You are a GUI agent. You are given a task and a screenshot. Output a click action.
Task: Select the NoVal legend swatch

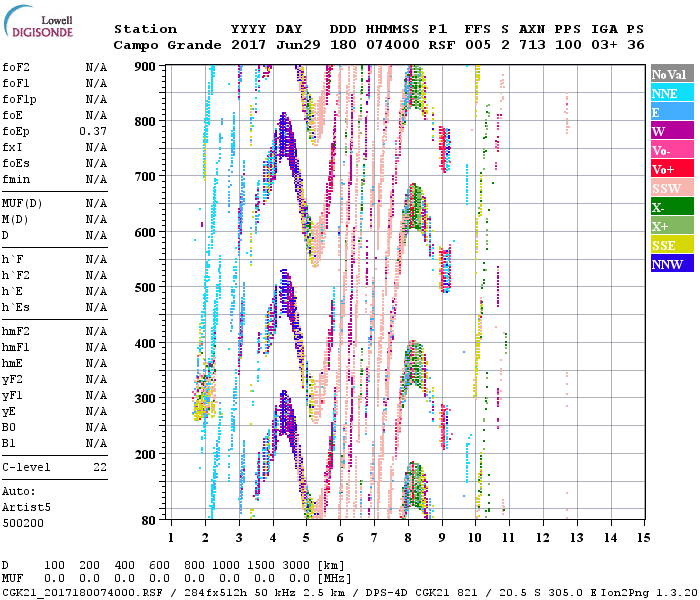(672, 74)
